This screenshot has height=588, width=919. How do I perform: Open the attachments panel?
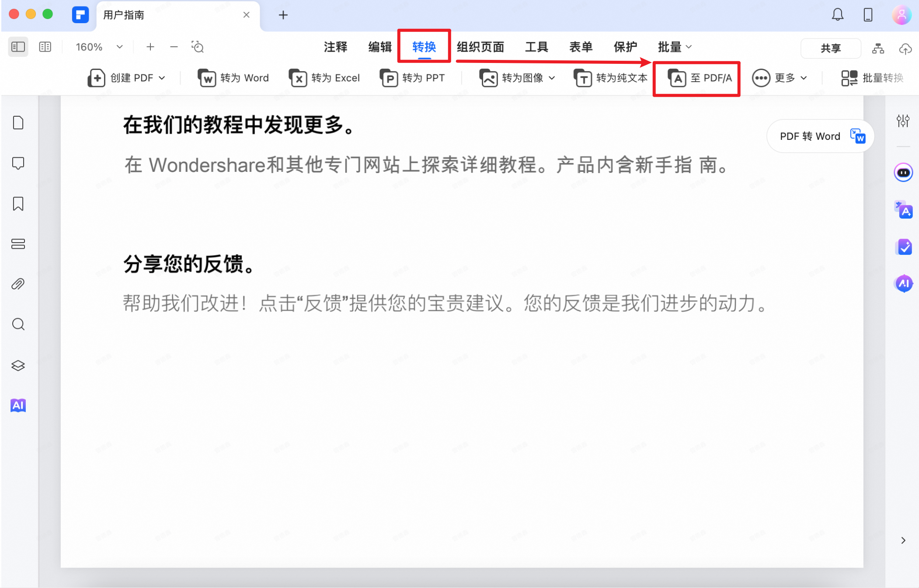click(18, 284)
